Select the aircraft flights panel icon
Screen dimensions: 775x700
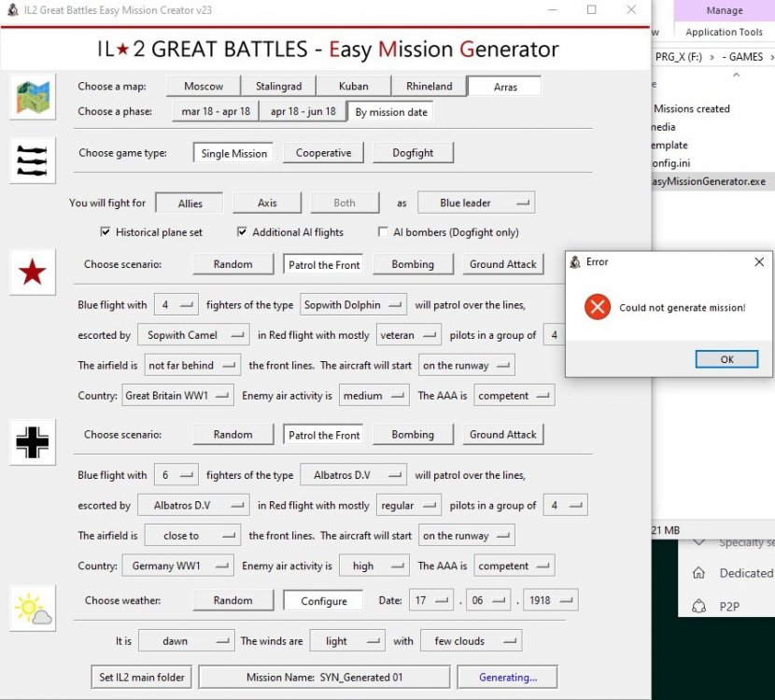34,161
